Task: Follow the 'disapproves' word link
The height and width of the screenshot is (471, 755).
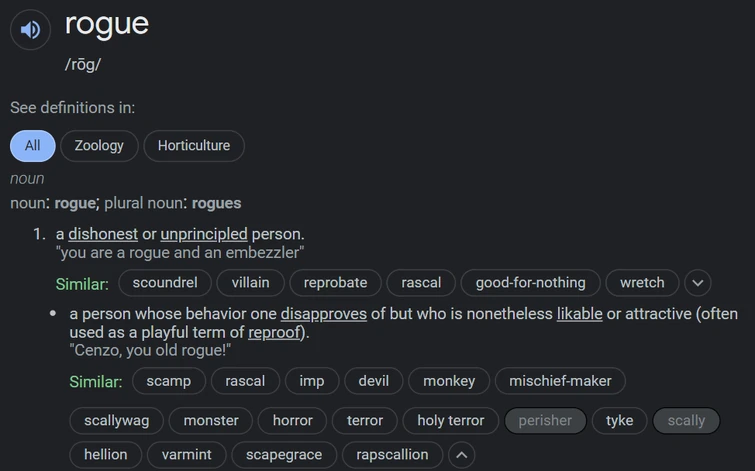Action: point(323,314)
